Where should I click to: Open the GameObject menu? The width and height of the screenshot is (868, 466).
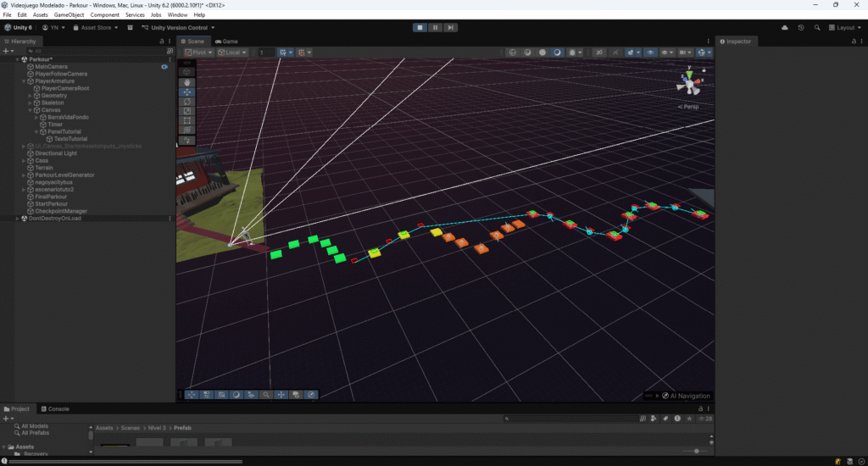point(69,14)
